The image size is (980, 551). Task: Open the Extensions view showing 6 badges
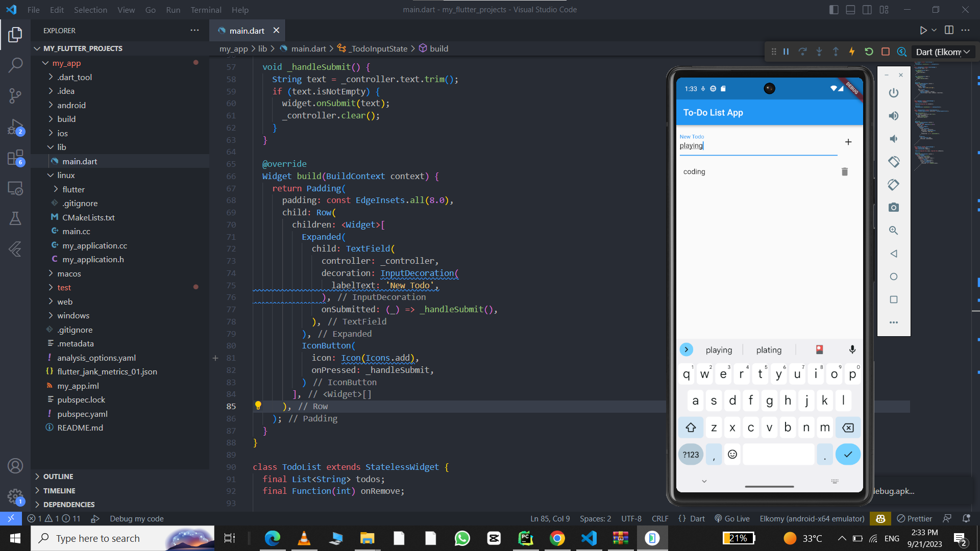15,158
